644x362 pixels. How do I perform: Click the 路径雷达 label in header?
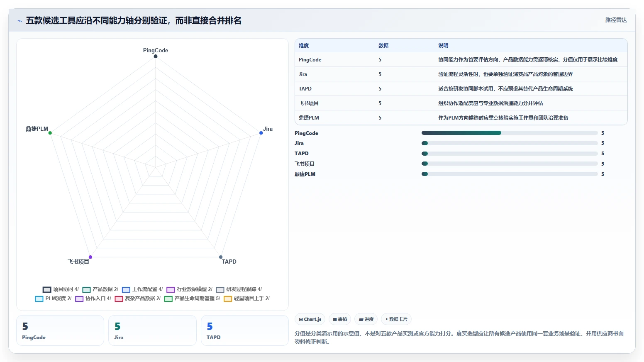616,20
